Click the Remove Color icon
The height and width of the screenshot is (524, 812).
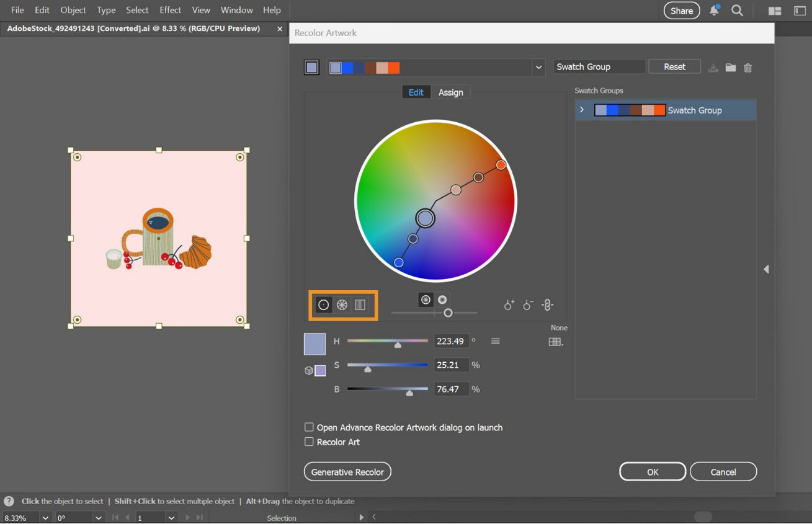click(528, 304)
